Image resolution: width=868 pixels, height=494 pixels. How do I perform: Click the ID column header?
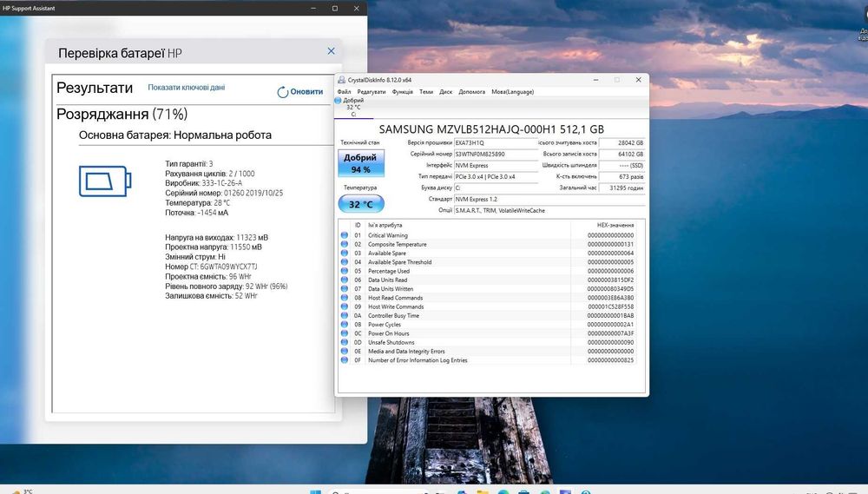[x=358, y=226]
